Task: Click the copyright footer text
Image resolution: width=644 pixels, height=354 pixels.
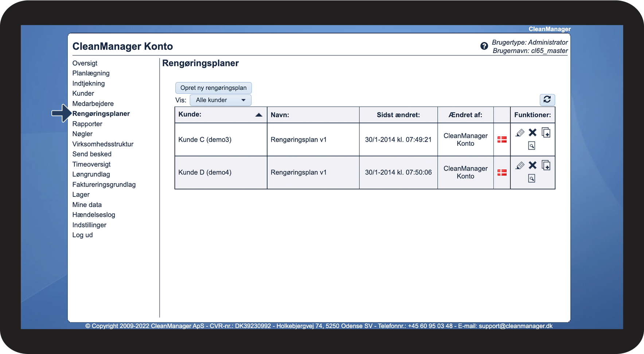Action: pos(319,326)
